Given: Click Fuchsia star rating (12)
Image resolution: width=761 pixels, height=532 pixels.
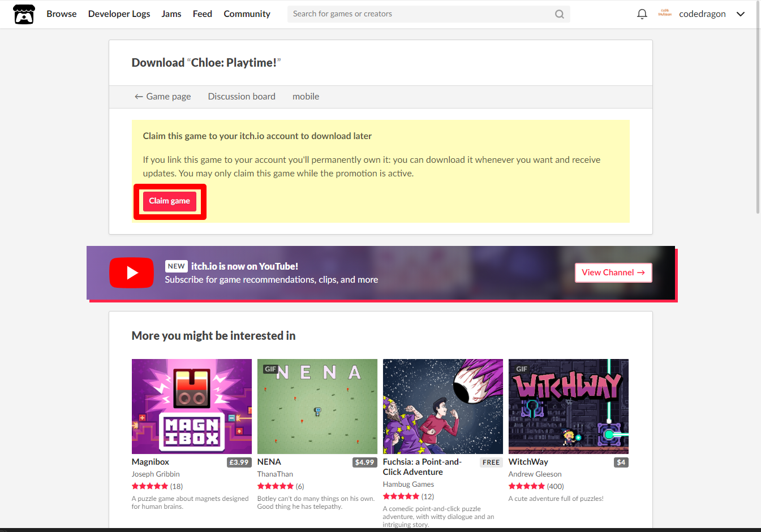Looking at the screenshot, I should click(409, 496).
